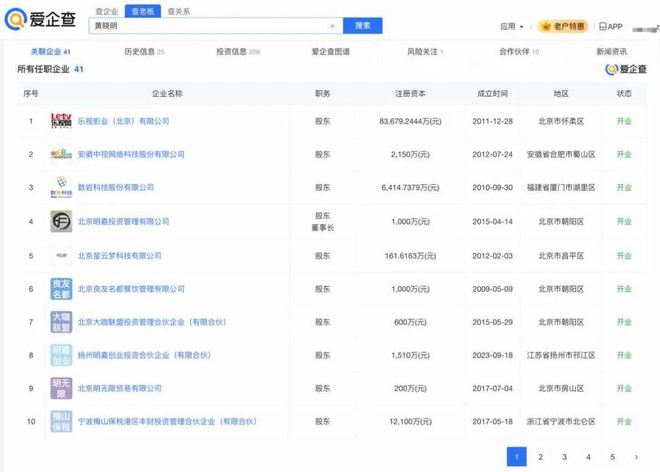
Task: Open the 北京星云梦科技 company logo
Action: click(61, 256)
